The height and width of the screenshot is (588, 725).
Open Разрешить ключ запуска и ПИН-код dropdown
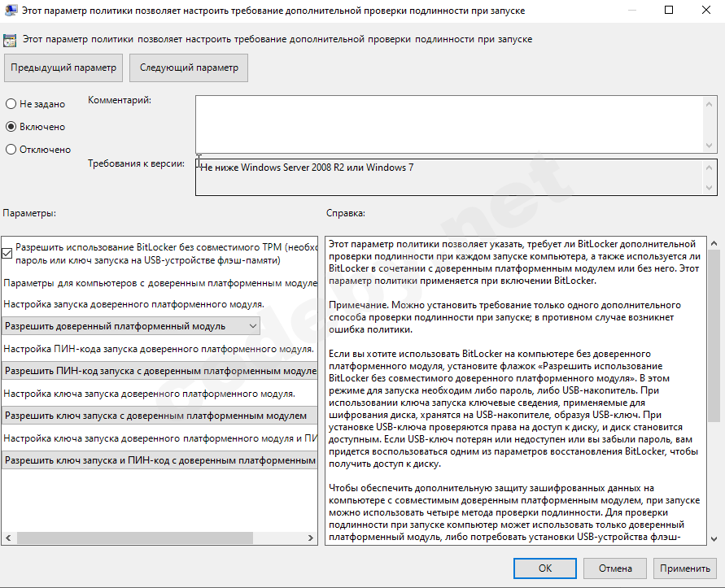pos(159,460)
